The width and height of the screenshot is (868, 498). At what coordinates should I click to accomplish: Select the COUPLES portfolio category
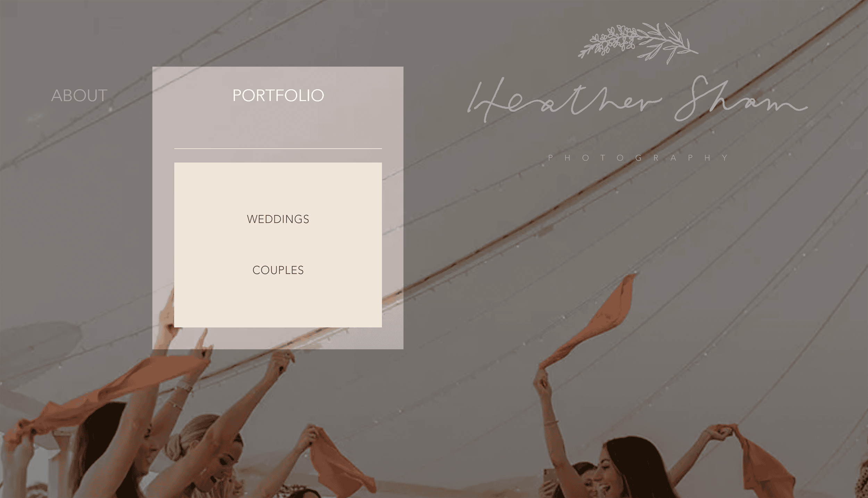pos(278,270)
